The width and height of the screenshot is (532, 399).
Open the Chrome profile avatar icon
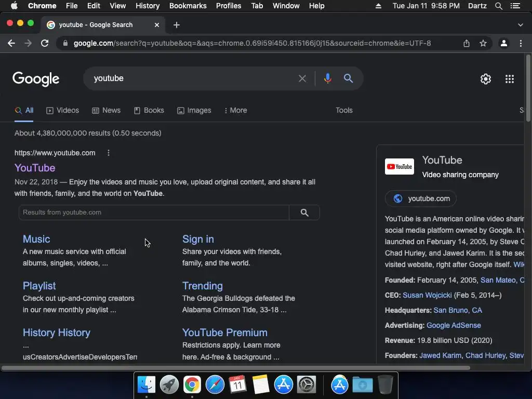coord(504,43)
